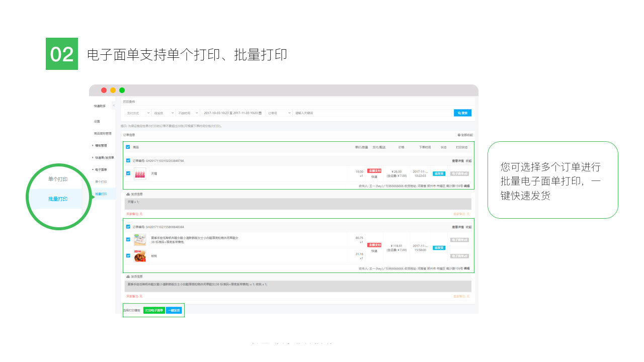Uncheck the 核桃 item checkbox
This screenshot has height=362, width=644.
128,256
